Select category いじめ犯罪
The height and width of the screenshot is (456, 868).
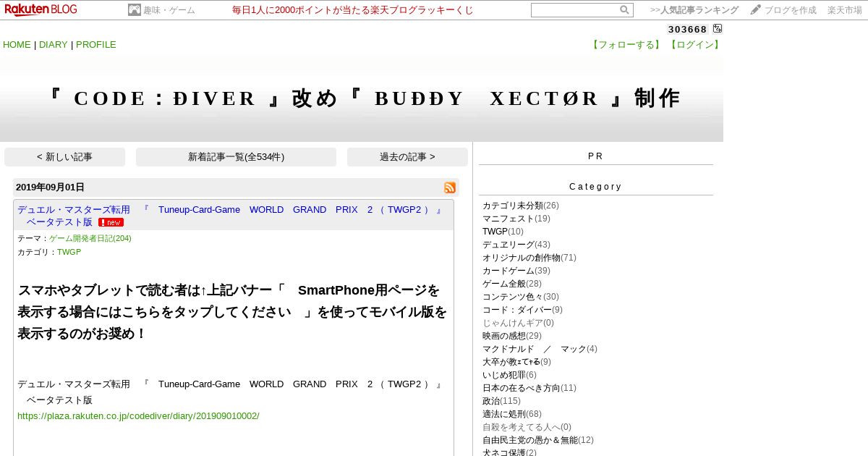click(504, 375)
